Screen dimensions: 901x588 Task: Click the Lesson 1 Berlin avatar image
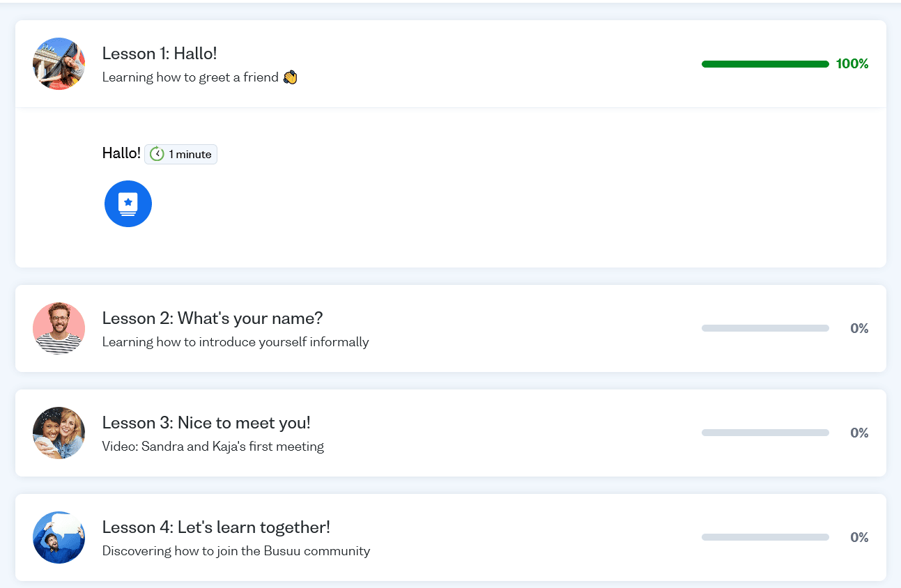[x=59, y=64]
